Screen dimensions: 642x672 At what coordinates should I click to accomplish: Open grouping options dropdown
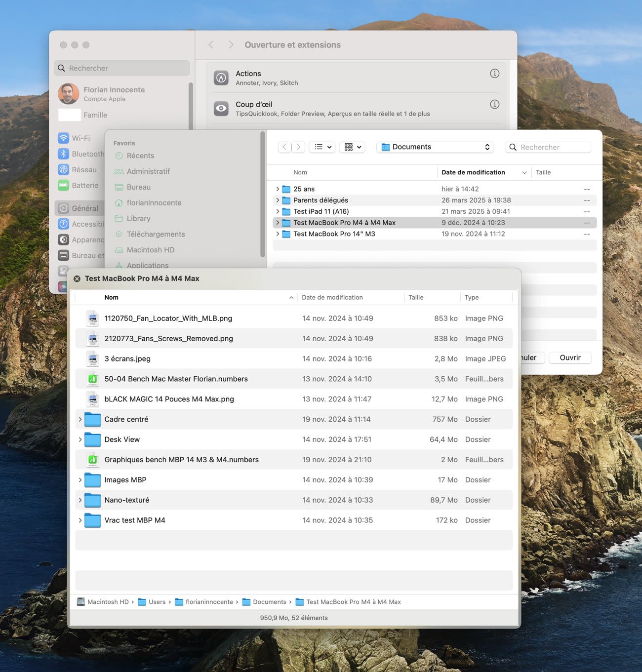[x=352, y=147]
